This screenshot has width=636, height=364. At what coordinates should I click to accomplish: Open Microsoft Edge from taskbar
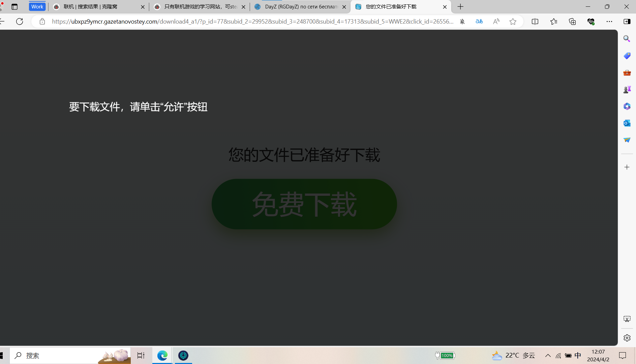pos(162,356)
